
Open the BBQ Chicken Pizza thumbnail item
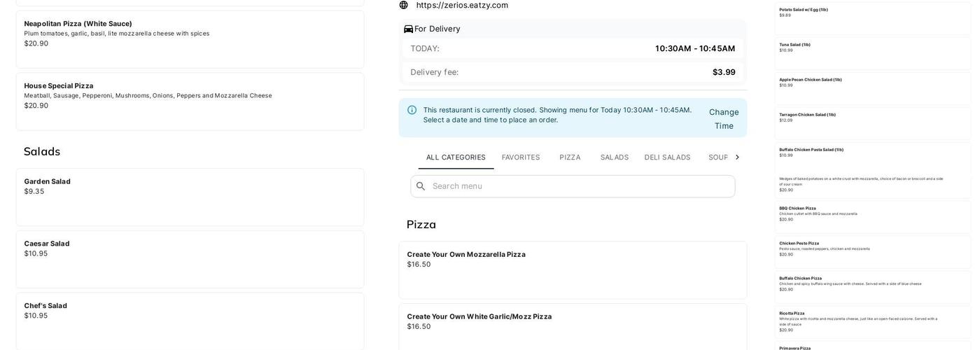click(872, 216)
